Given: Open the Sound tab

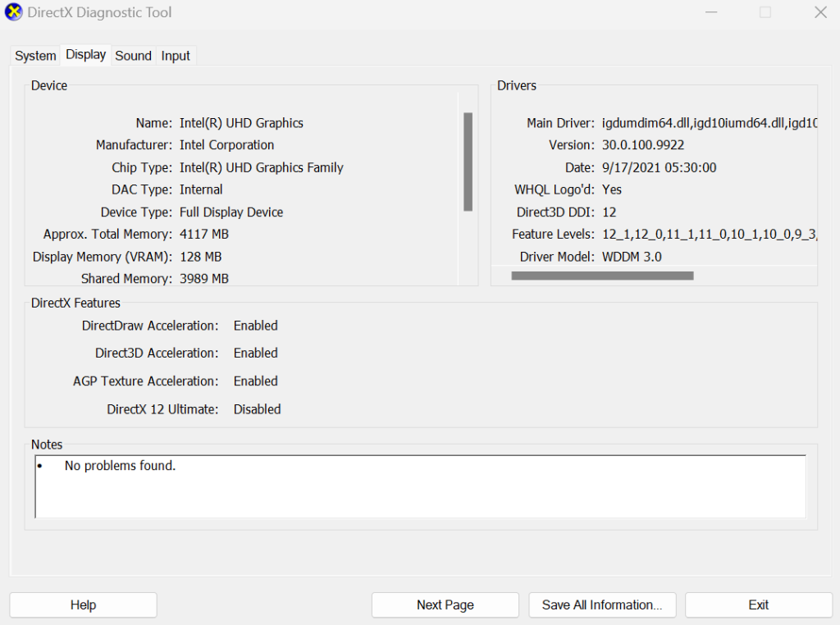Looking at the screenshot, I should tap(133, 56).
